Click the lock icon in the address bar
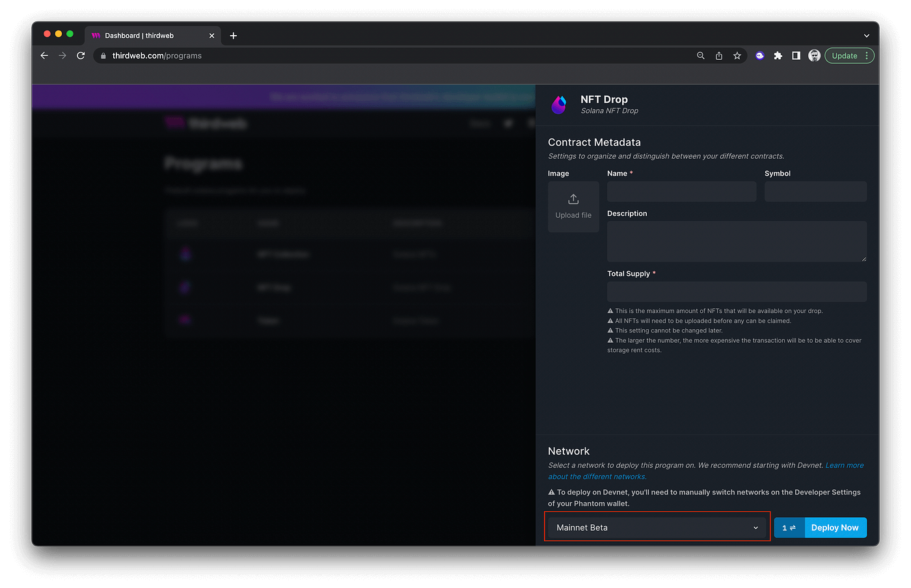The image size is (911, 588). pos(103,56)
